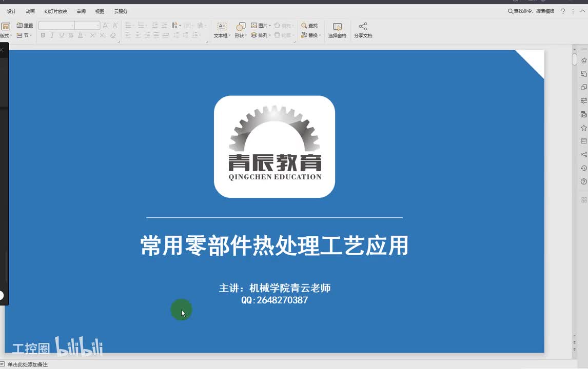Decrease font size with the smaller A icon
Screen dimensions: 588x369
click(x=115, y=26)
